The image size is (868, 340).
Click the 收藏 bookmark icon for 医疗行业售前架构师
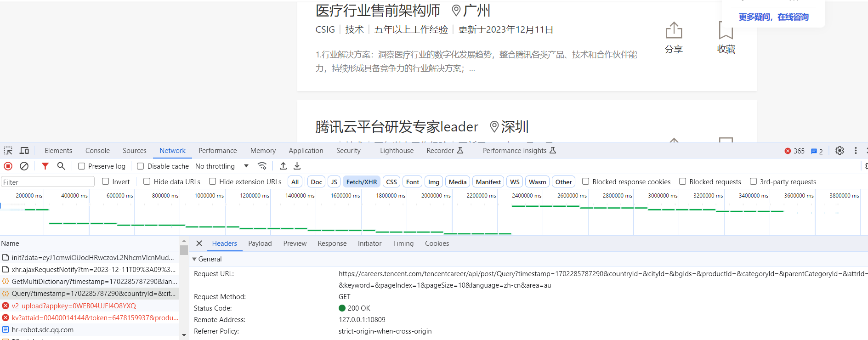click(726, 30)
